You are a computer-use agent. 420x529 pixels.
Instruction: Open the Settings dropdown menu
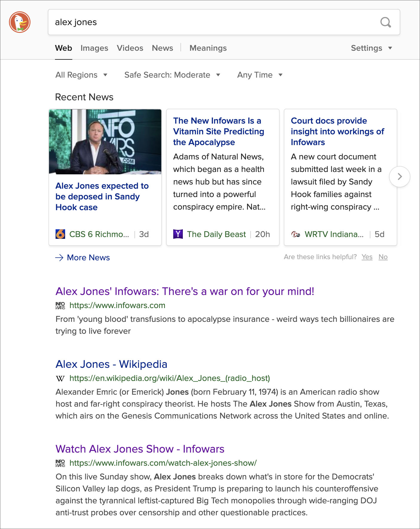pyautogui.click(x=371, y=48)
